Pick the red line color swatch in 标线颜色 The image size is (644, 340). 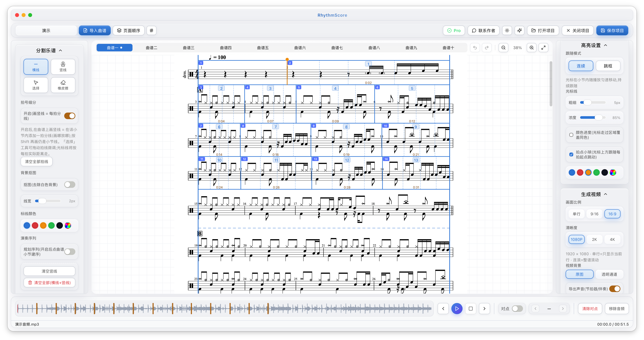tap(35, 226)
